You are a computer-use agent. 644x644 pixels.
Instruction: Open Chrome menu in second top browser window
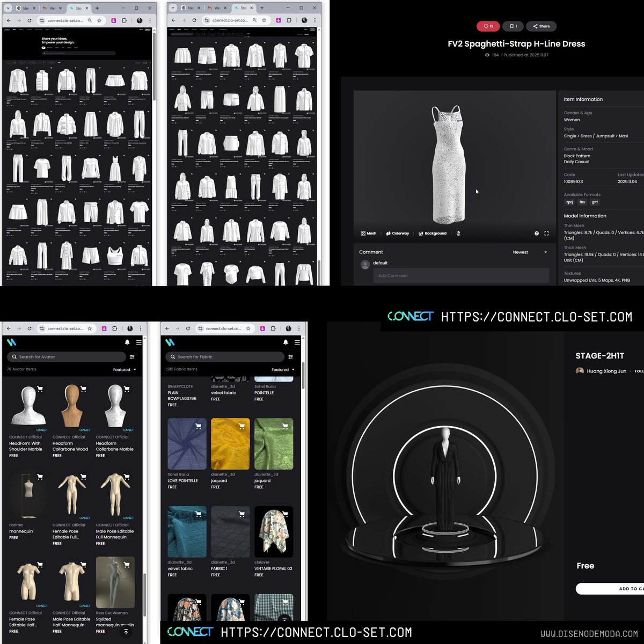tap(314, 20)
